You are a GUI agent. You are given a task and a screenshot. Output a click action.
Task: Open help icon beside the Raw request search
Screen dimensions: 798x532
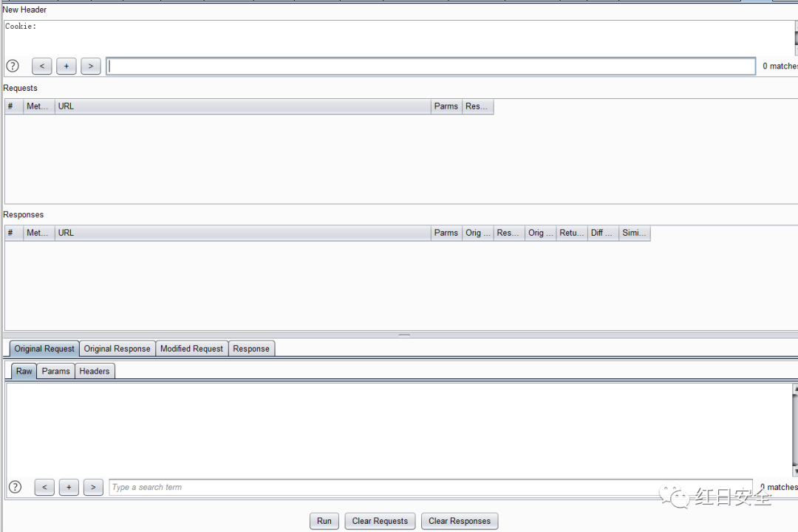point(16,487)
